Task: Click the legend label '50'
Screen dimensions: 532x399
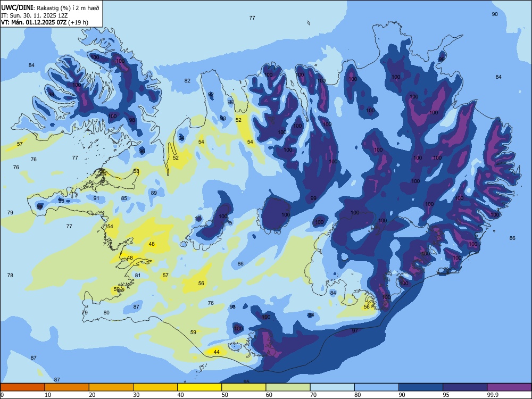Action: (x=225, y=395)
